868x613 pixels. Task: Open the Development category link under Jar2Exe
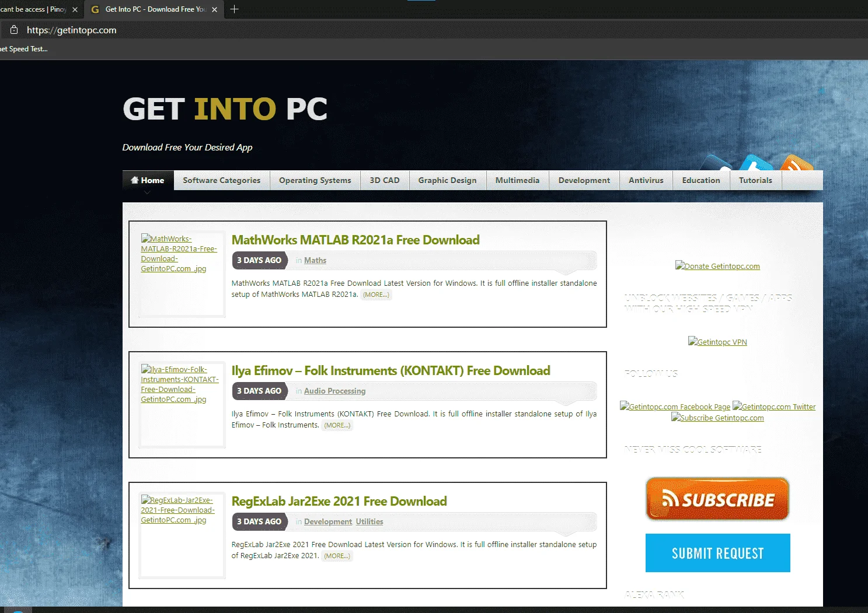pyautogui.click(x=328, y=521)
